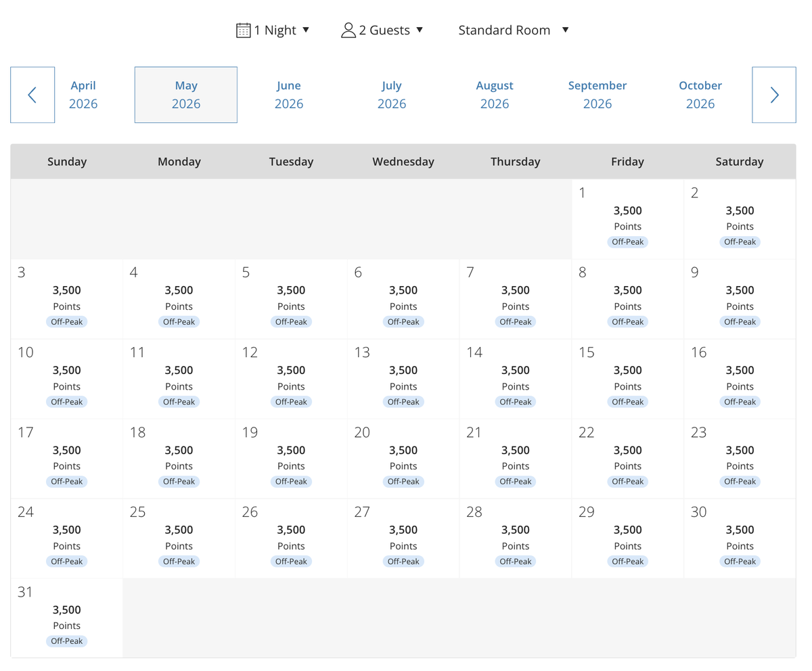Open the Standard Room type dropdown
Viewport: 812px width, 671px height.
[x=514, y=30]
